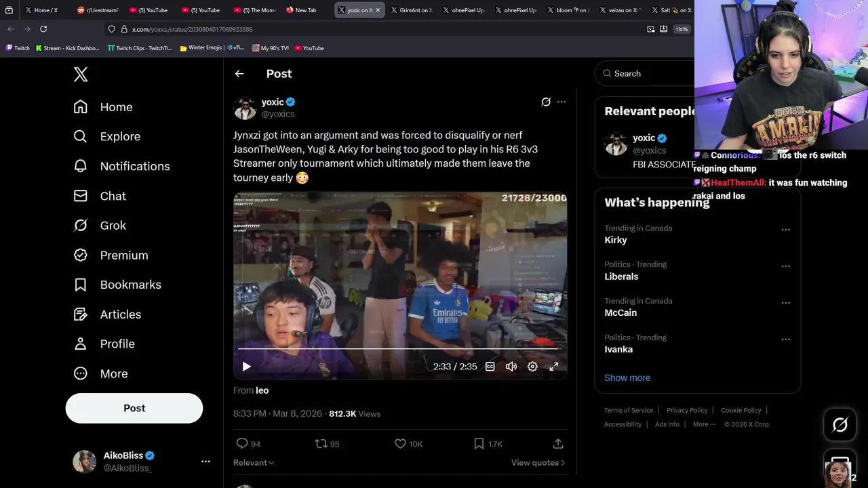
Task: Open Notifications in the sidebar
Action: (121, 166)
